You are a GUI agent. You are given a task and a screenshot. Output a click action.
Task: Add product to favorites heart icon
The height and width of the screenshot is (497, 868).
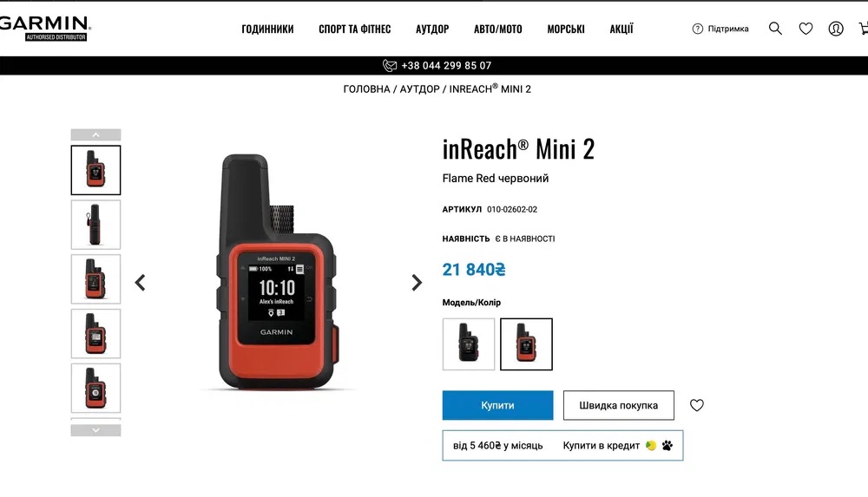(x=696, y=405)
